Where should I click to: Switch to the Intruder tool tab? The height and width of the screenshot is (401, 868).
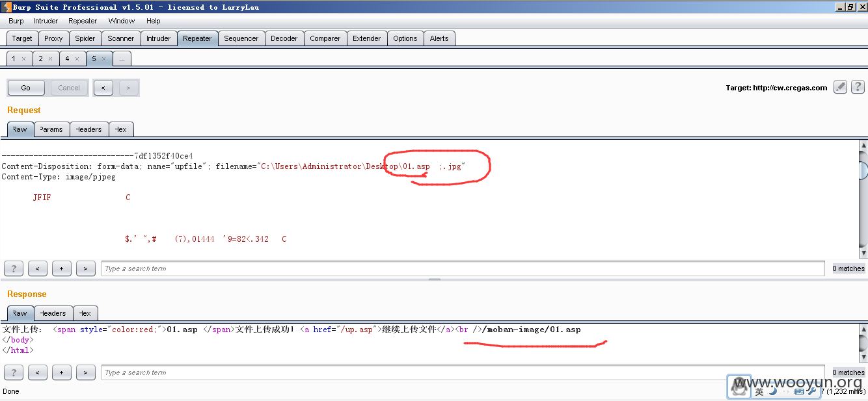(159, 38)
